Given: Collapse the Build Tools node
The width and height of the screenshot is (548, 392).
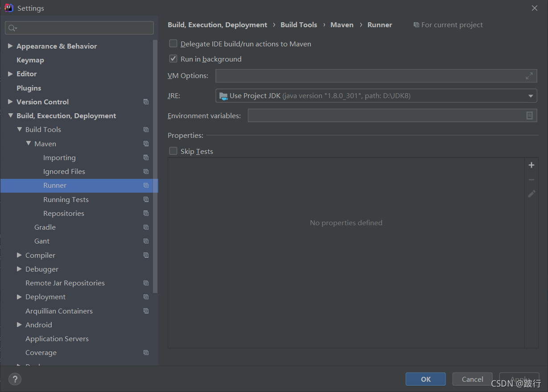Looking at the screenshot, I should click(19, 130).
